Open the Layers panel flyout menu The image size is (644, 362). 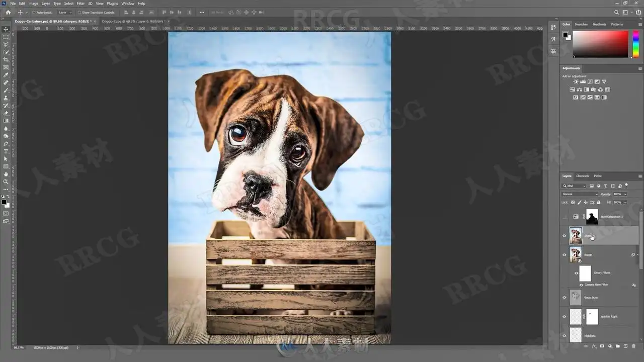(640, 176)
